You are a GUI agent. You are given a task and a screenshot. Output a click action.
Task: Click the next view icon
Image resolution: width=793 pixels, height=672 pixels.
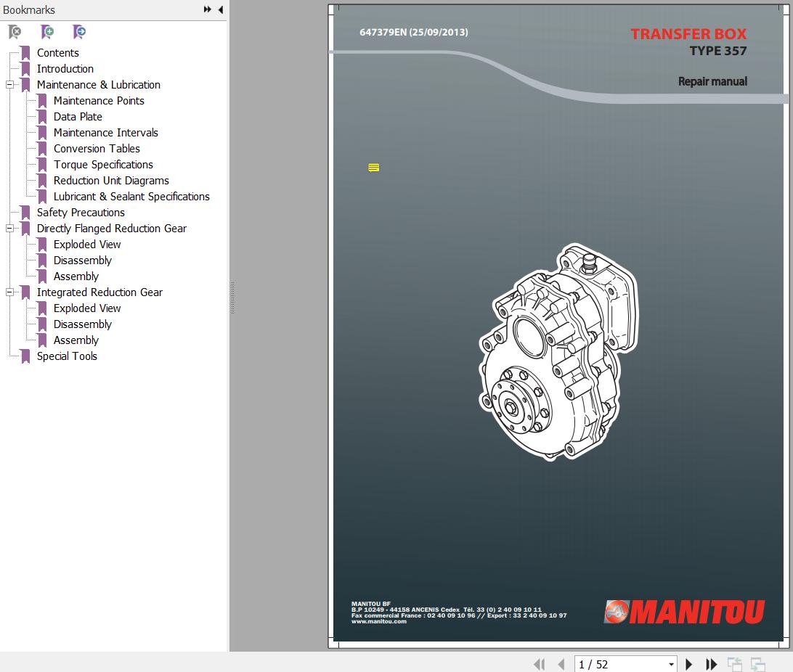point(757,664)
